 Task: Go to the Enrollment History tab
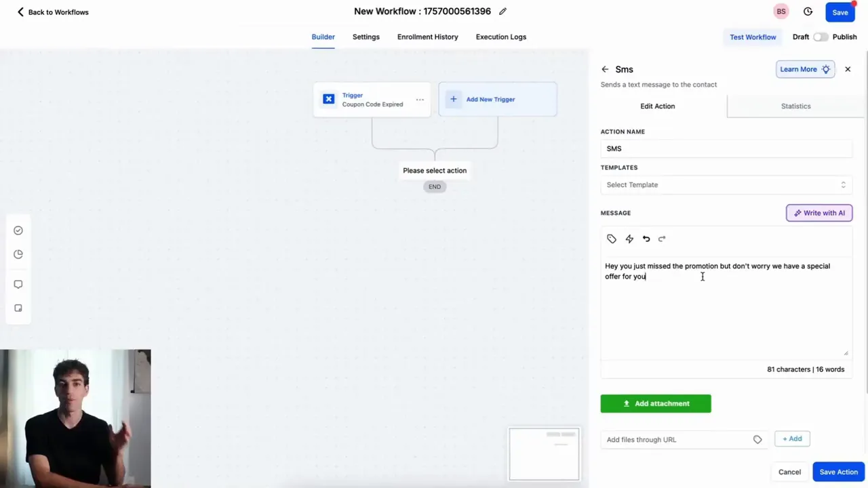click(427, 37)
